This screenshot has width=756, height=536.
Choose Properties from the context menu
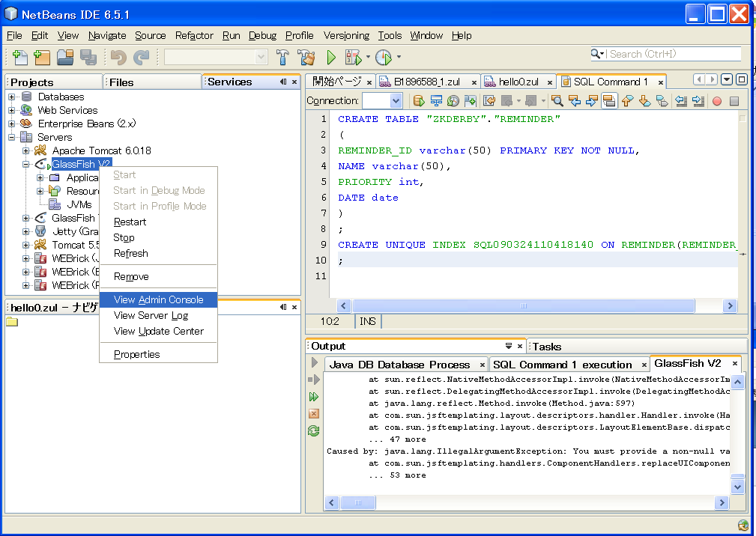[x=159, y=354]
